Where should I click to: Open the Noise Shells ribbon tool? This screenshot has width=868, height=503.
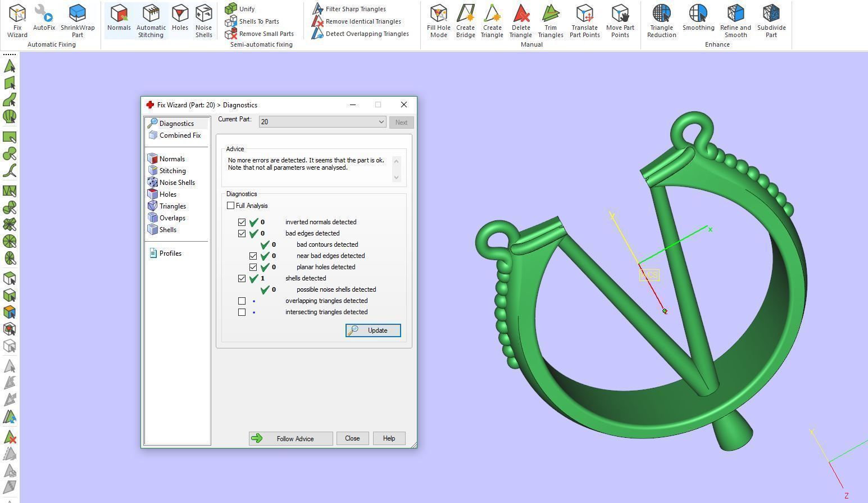203,21
